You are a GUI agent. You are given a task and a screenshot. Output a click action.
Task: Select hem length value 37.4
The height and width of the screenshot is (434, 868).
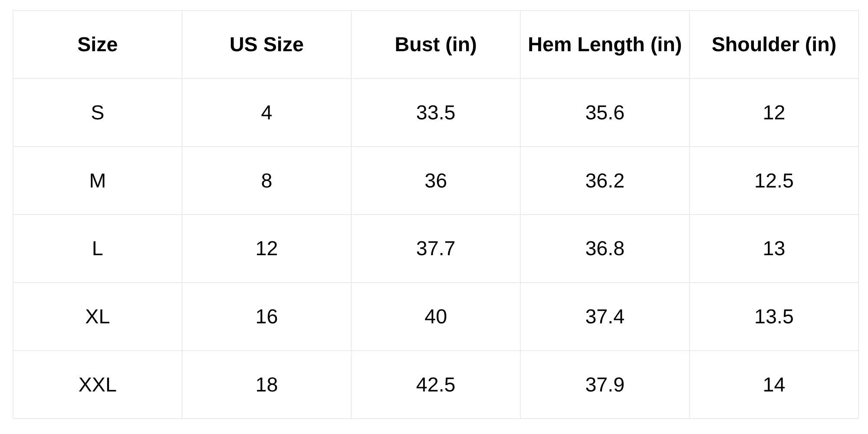pos(605,317)
